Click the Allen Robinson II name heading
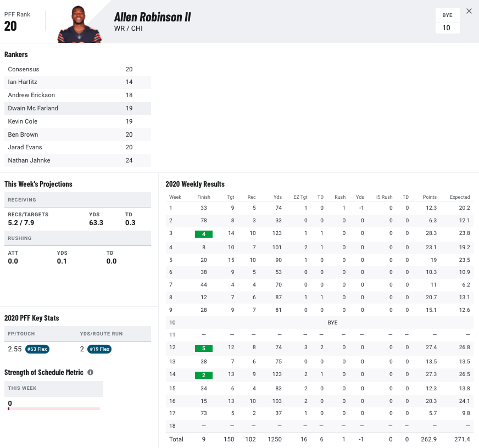 (153, 17)
